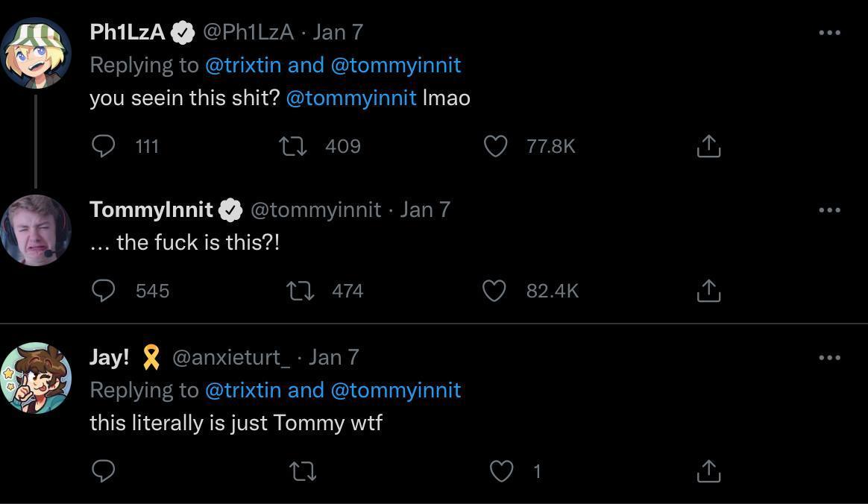
Task: Open the @trixtin link in Ph1LzA's reply line
Action: click(243, 66)
